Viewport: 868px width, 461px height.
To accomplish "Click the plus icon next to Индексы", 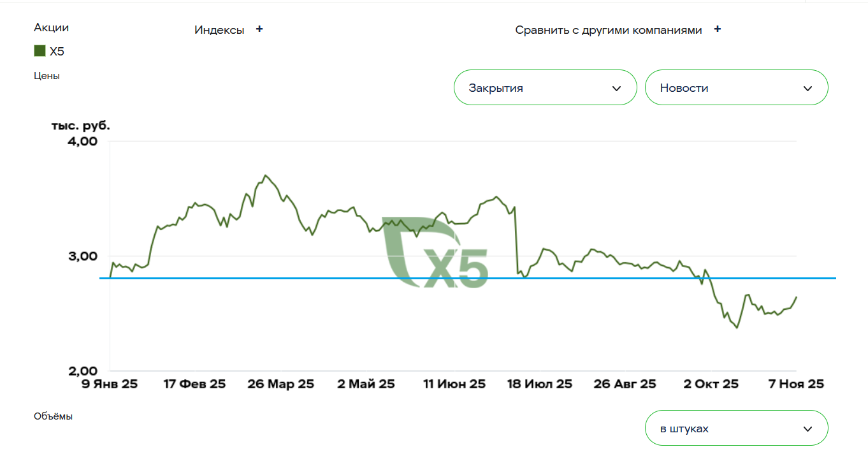I will [259, 29].
